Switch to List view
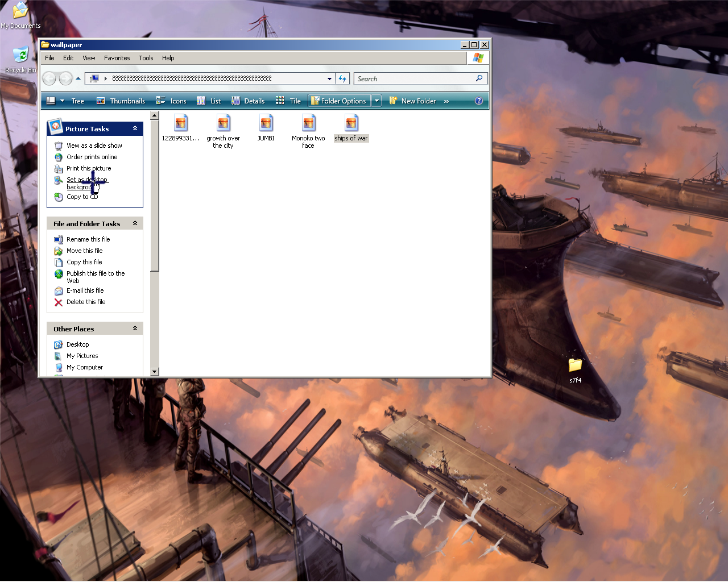The height and width of the screenshot is (582, 728). [x=209, y=101]
